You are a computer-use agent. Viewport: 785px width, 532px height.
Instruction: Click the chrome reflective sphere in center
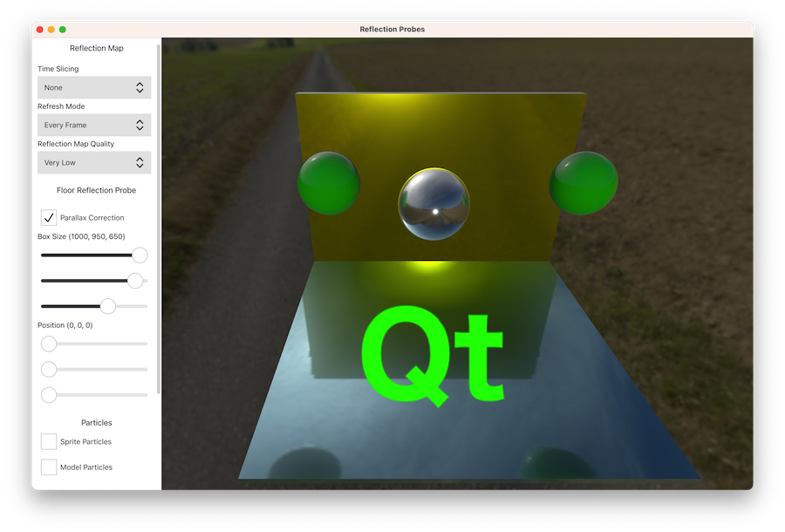[x=433, y=203]
